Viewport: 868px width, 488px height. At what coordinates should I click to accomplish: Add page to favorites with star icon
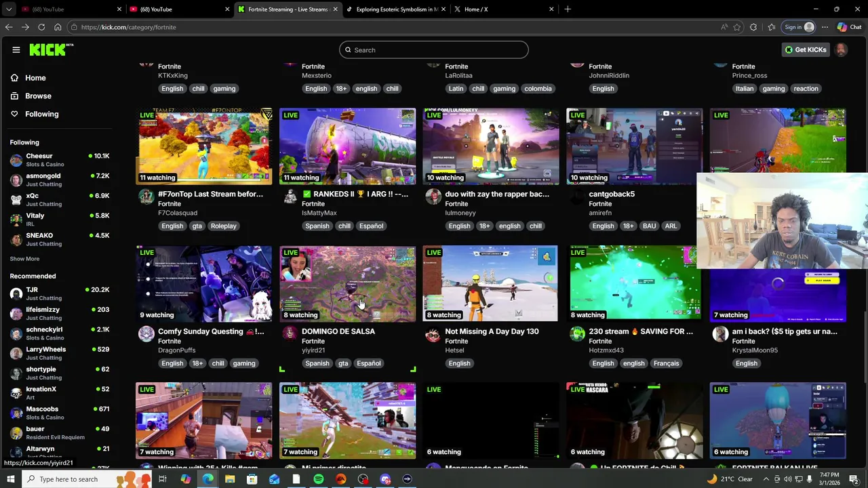click(x=737, y=27)
